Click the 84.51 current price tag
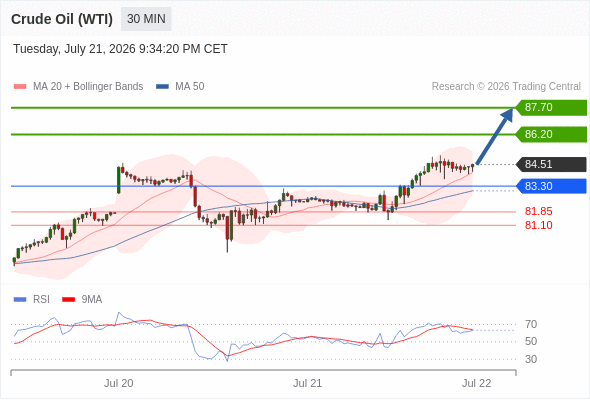Image resolution: width=590 pixels, height=400 pixels. pyautogui.click(x=551, y=164)
